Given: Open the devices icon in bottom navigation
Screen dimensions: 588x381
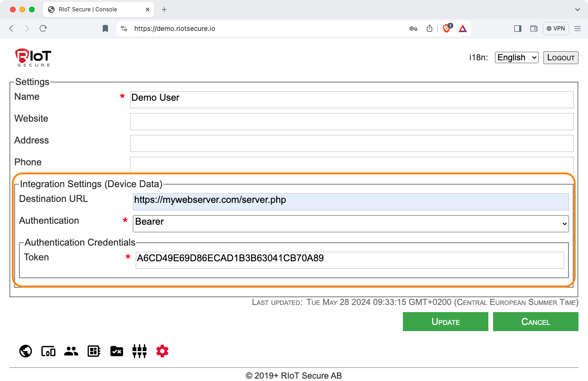Looking at the screenshot, I should tap(48, 351).
